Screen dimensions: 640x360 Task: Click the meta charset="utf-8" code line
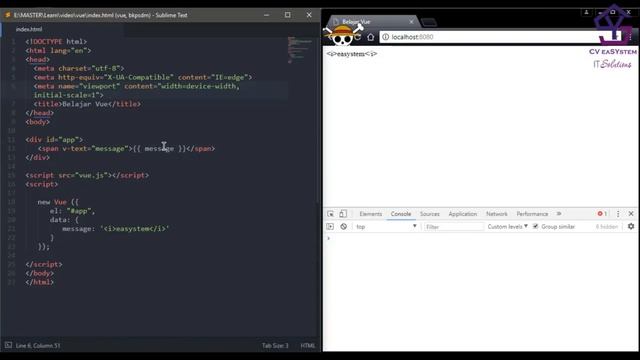click(79, 69)
